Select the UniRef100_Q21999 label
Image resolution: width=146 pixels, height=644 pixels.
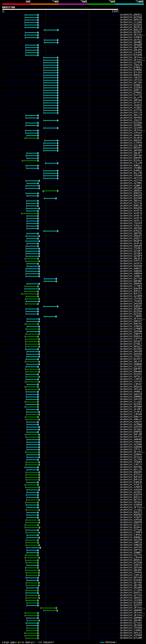131,128
